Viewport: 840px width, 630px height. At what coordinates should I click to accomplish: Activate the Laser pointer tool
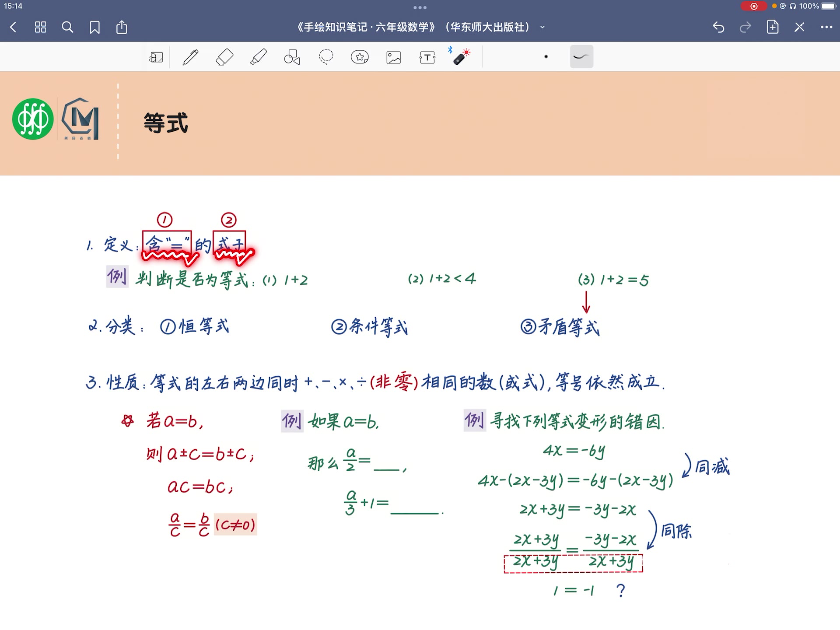point(460,56)
